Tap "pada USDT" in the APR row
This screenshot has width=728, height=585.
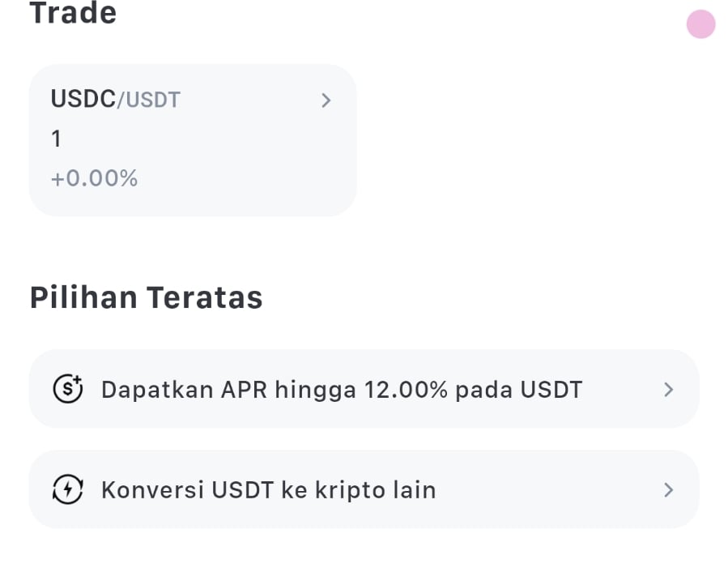coord(518,390)
